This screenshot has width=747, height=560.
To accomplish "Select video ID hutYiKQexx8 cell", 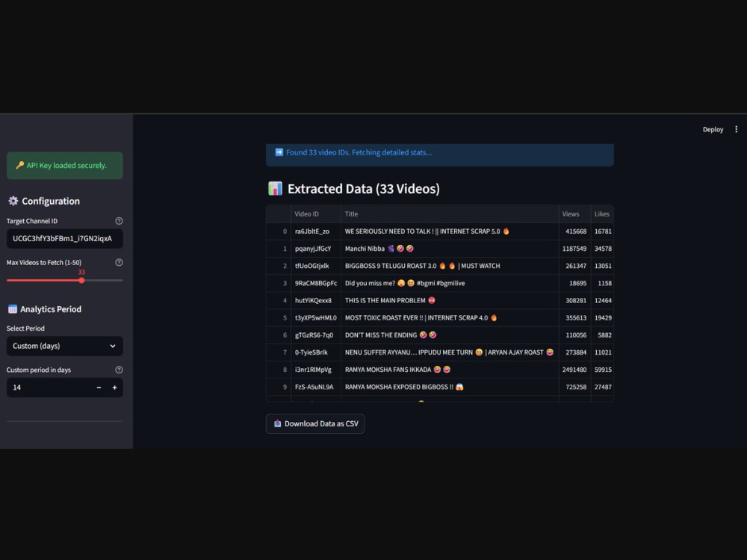I will 316,300.
